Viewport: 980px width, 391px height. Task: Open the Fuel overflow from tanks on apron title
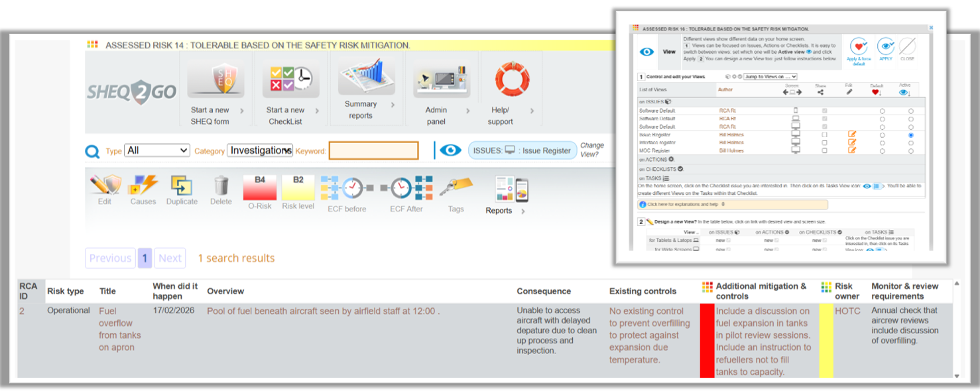120,329
